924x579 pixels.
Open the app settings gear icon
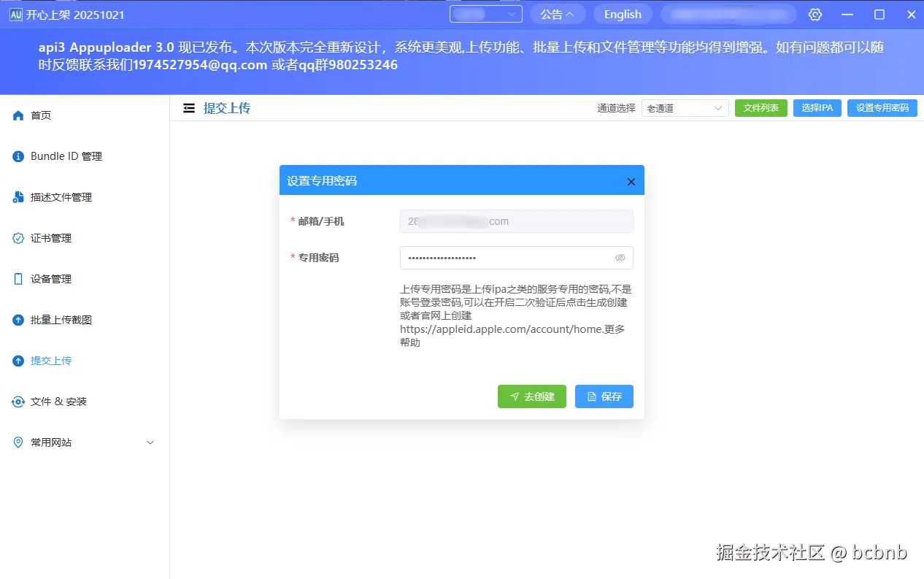(x=815, y=14)
